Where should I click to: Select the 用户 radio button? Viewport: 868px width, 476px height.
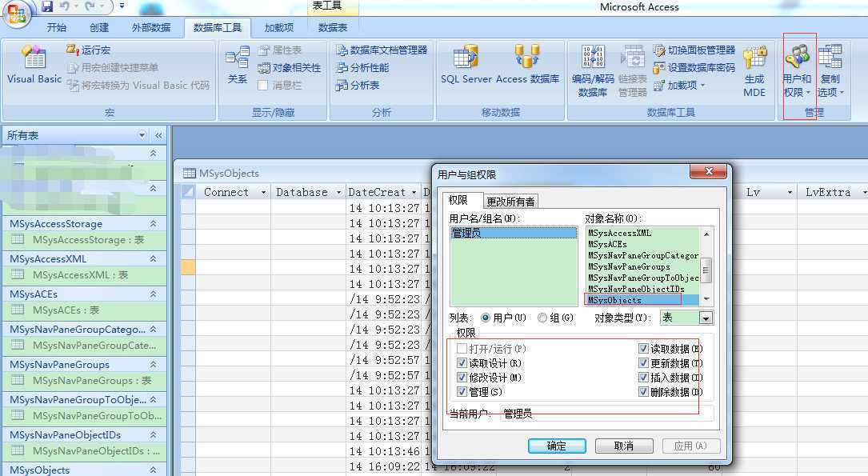[486, 318]
